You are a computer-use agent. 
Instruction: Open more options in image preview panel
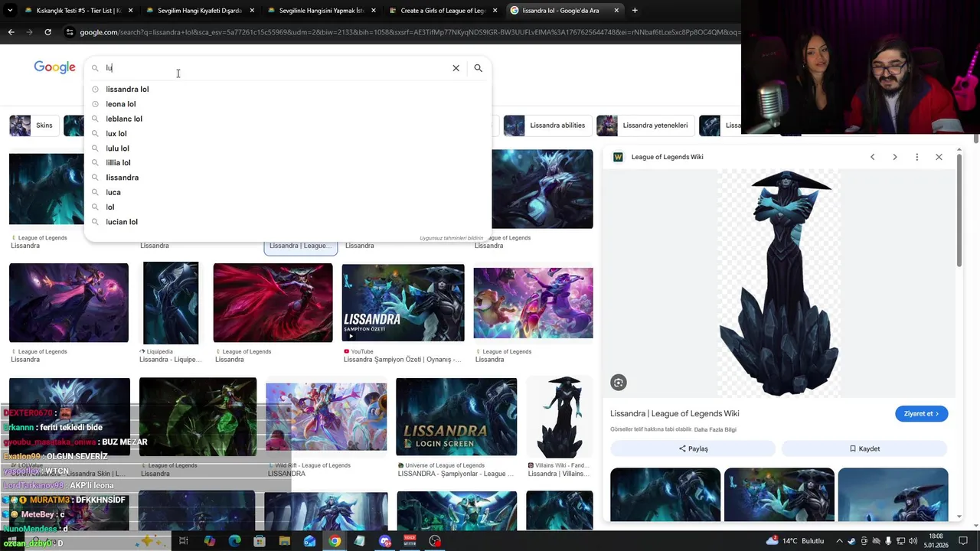(x=916, y=157)
